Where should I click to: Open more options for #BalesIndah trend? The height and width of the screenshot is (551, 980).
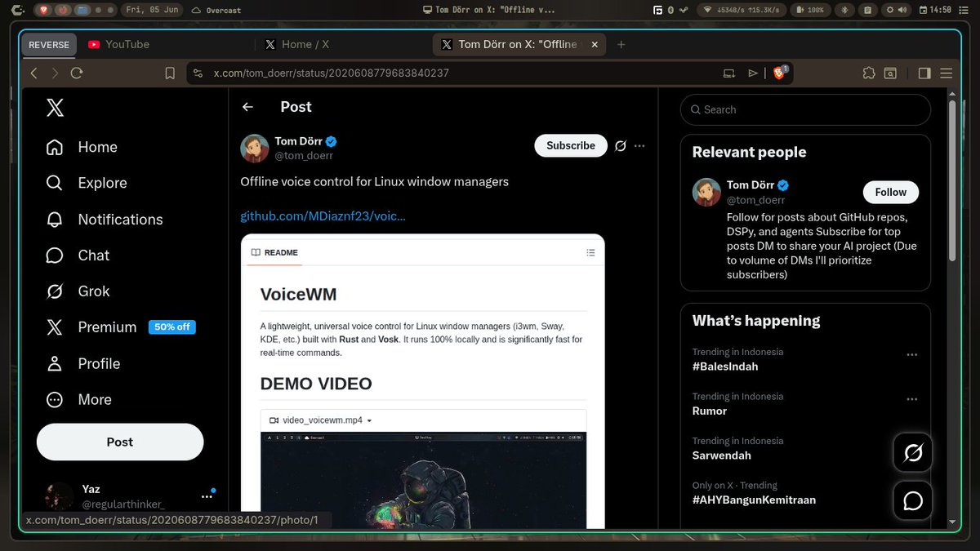click(x=912, y=355)
